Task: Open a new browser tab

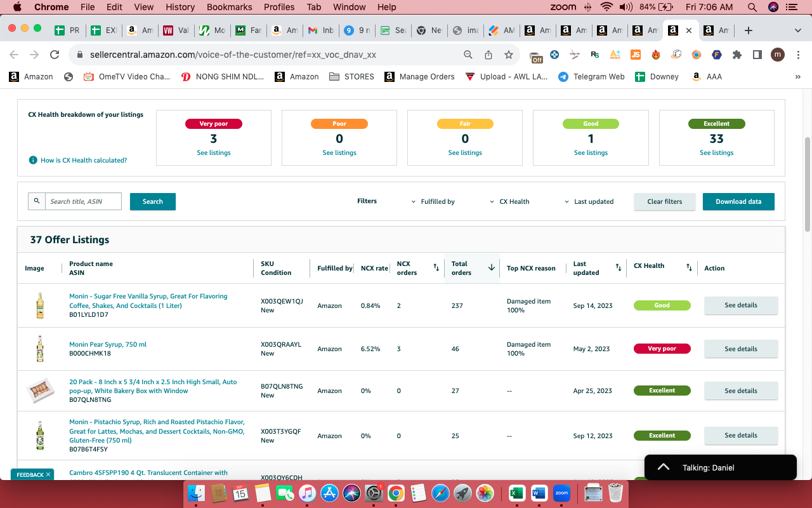Action: click(749, 30)
